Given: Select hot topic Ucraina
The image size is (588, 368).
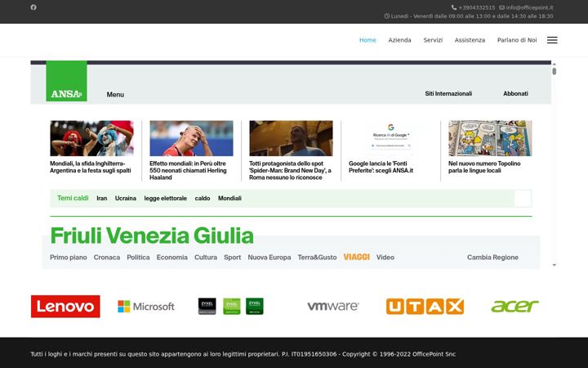Looking at the screenshot, I should (126, 198).
